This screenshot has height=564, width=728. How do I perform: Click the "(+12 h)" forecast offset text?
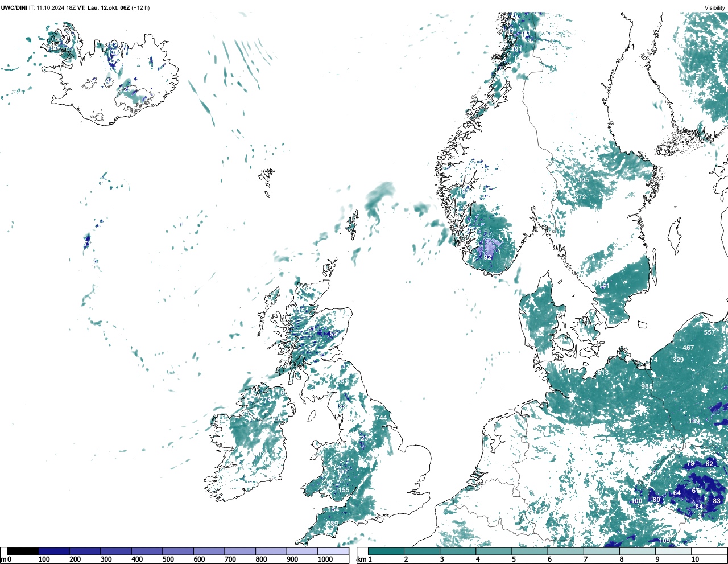click(141, 8)
